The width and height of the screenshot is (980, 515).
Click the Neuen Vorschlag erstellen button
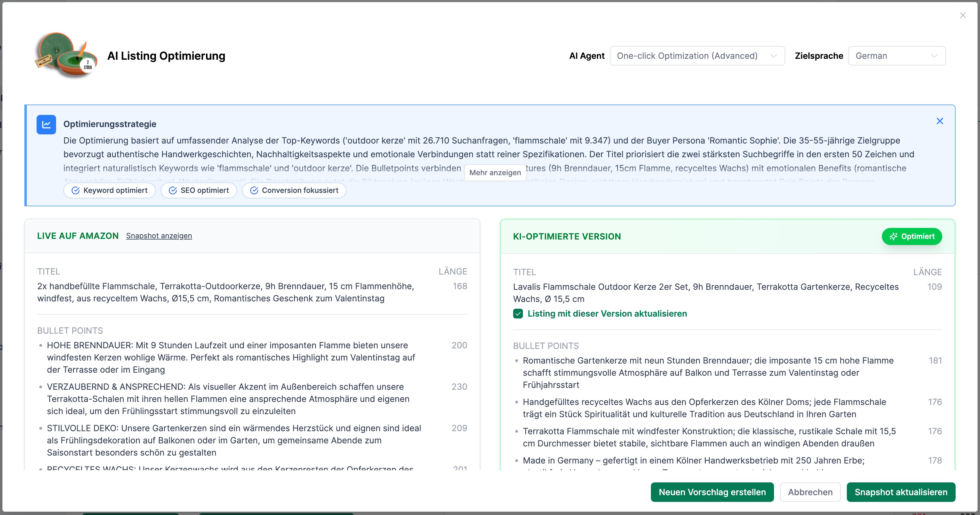click(x=712, y=492)
